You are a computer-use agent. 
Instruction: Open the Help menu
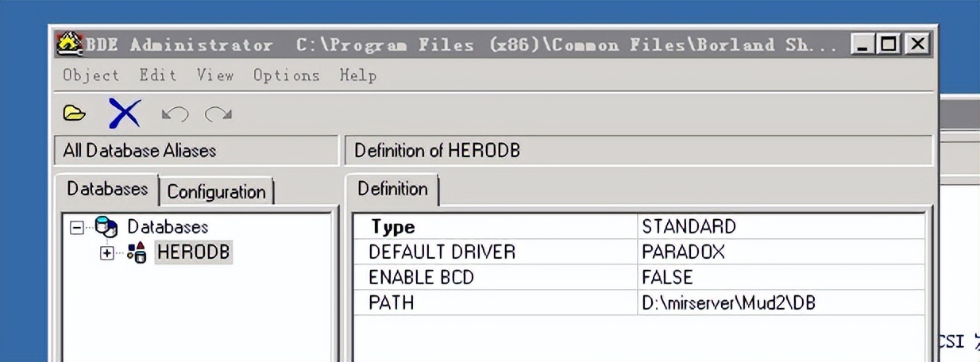[x=358, y=75]
